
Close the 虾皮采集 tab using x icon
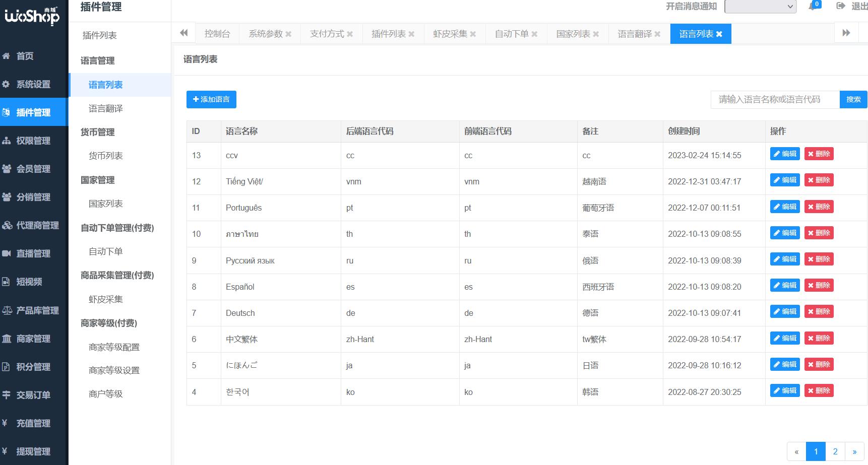pyautogui.click(x=473, y=34)
